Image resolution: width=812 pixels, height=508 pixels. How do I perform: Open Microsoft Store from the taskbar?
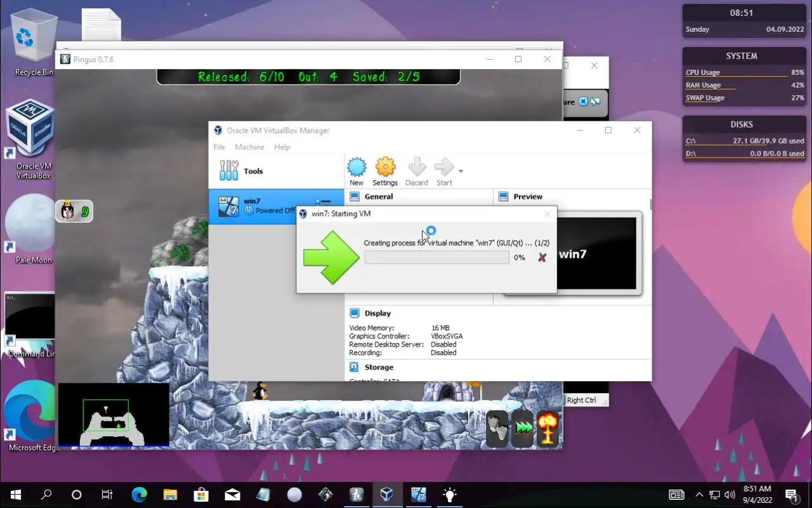click(201, 495)
